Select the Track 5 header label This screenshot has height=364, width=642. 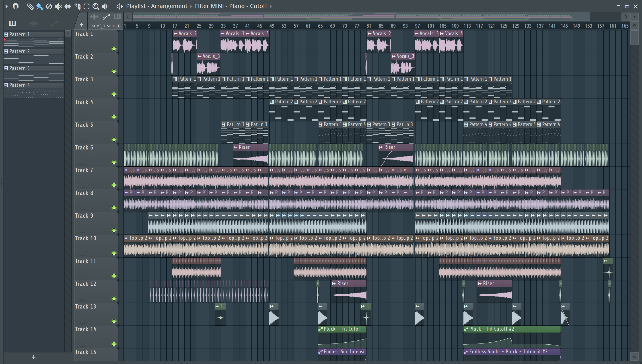pos(84,125)
